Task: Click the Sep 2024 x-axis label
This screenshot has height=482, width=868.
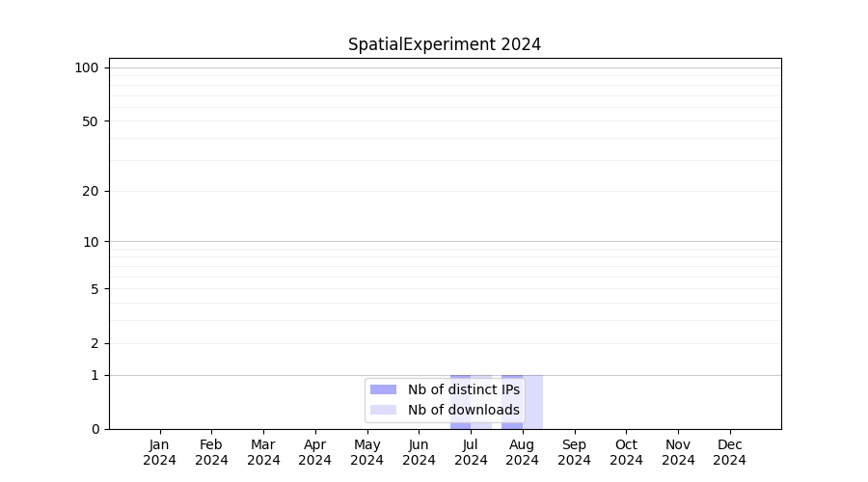Action: [x=574, y=452]
